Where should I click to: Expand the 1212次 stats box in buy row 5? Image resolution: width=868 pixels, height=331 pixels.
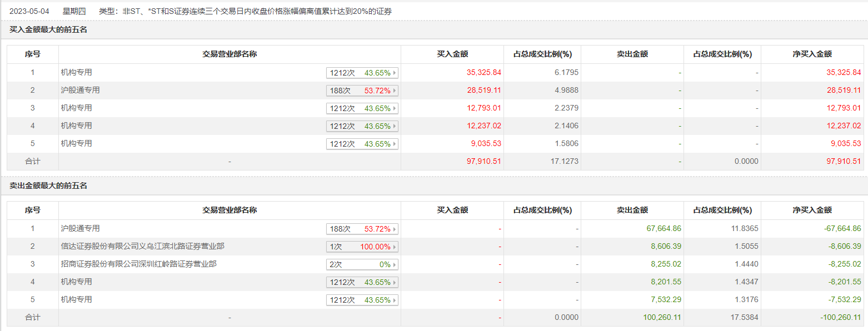(x=362, y=144)
